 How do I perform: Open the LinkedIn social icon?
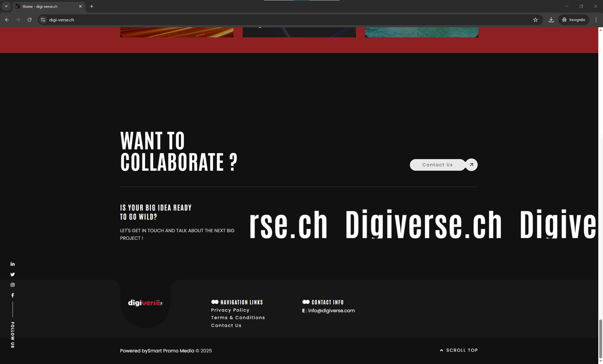point(13,264)
